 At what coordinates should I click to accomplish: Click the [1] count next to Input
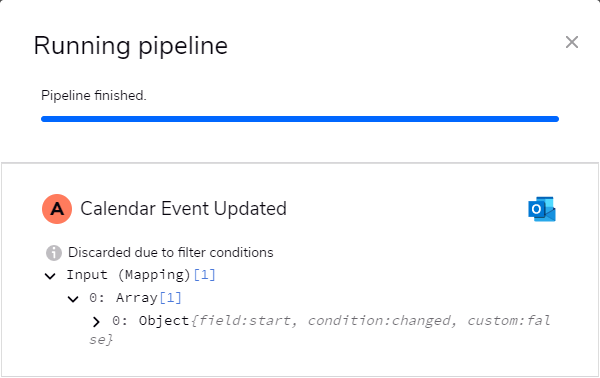click(205, 275)
